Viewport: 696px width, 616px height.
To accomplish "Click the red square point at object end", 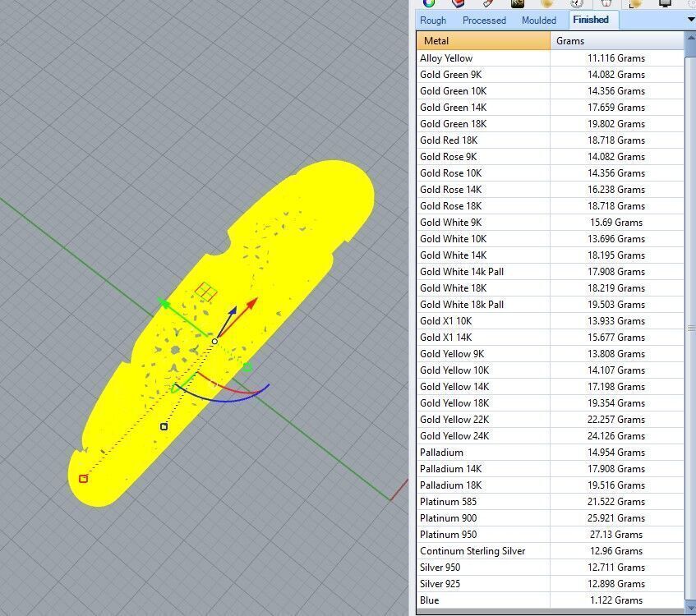I will pos(83,478).
